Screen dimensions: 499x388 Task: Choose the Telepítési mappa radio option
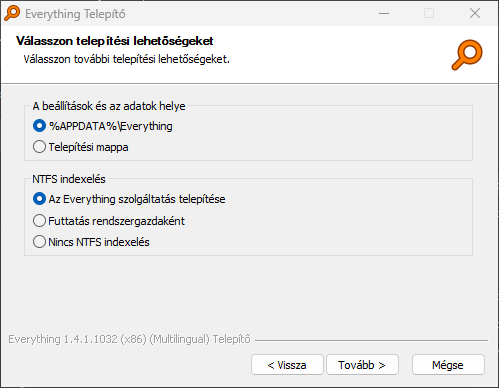[81, 147]
